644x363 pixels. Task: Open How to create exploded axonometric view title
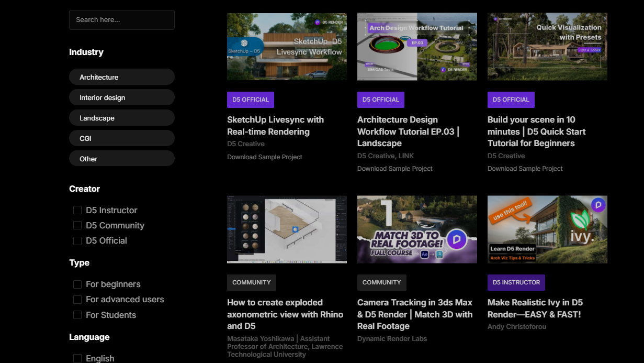click(x=285, y=314)
